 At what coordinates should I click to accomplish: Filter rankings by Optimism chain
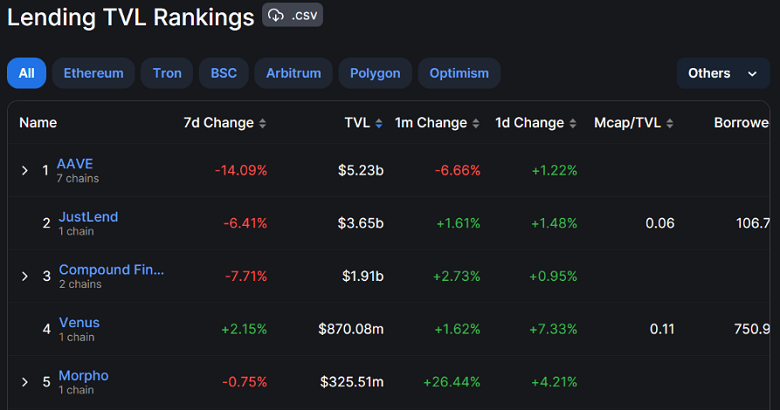[x=459, y=73]
